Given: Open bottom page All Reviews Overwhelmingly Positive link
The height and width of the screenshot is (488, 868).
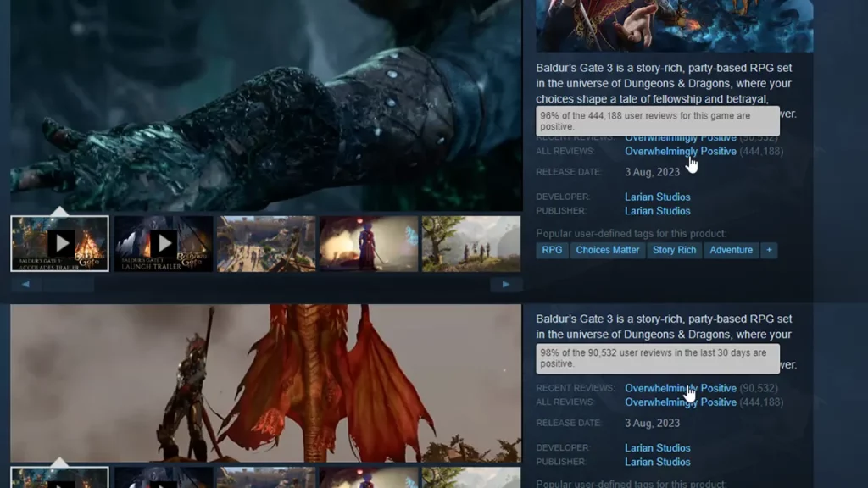Looking at the screenshot, I should click(x=681, y=402).
